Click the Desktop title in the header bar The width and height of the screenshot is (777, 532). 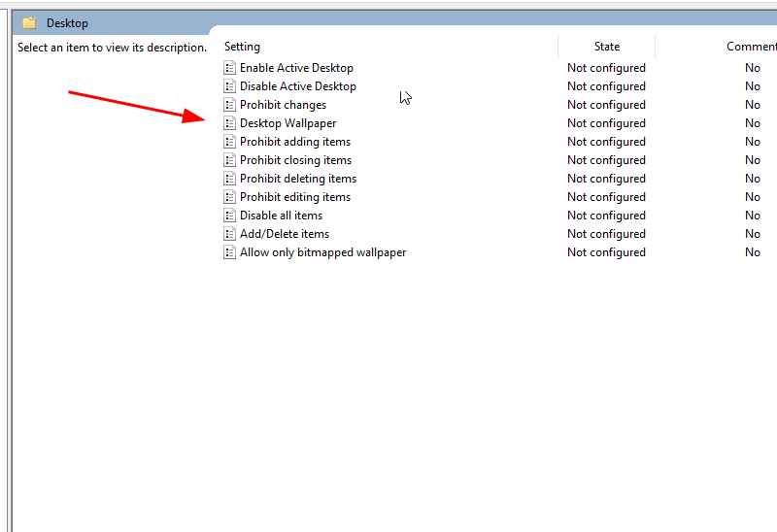[x=67, y=23]
